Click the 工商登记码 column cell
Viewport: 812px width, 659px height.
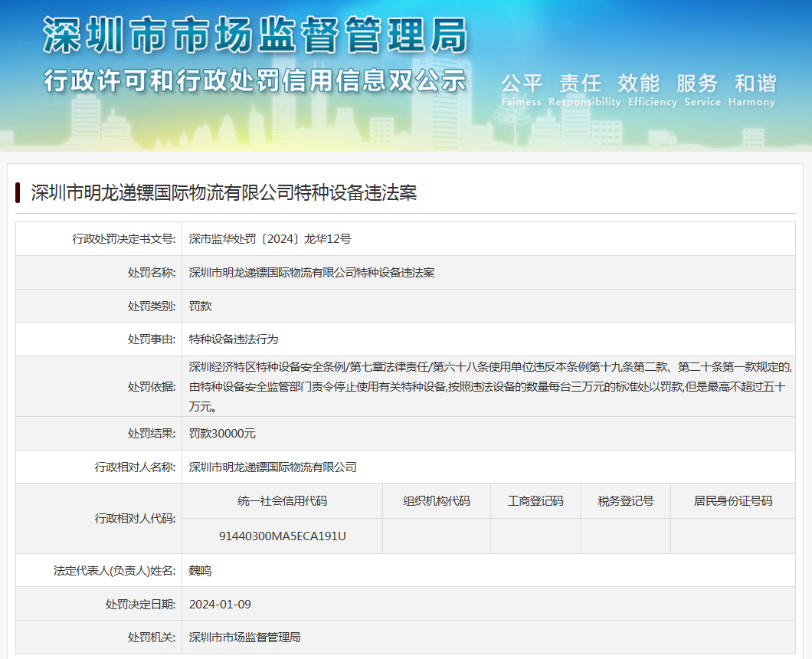(x=535, y=501)
